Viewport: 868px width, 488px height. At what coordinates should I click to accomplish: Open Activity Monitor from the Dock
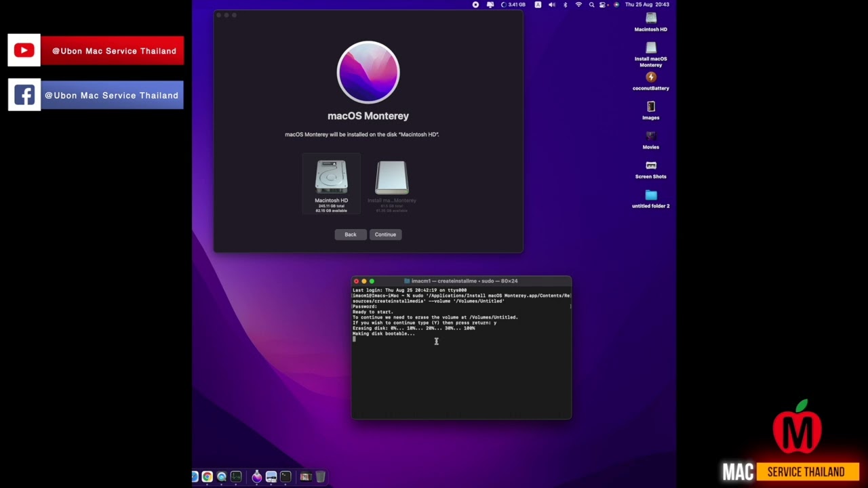(x=236, y=476)
